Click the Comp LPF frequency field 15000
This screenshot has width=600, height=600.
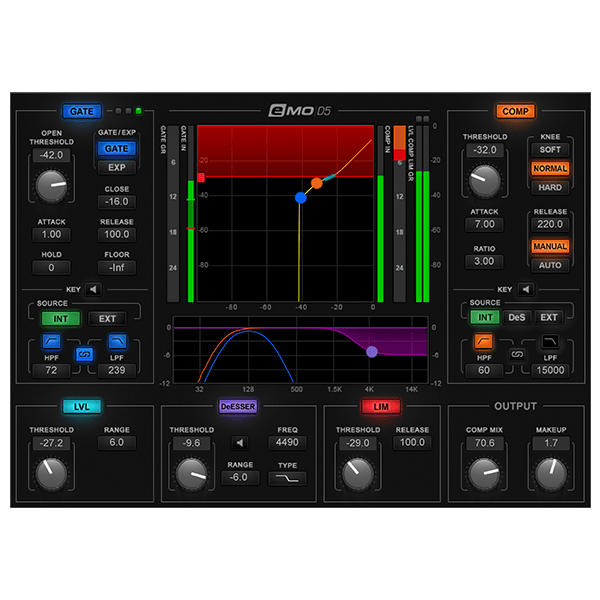[550, 370]
